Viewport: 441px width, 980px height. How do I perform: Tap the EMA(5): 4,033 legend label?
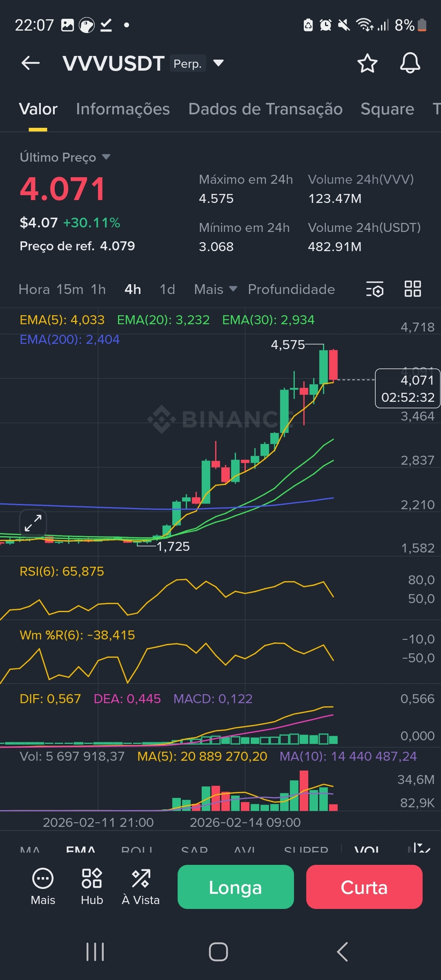(62, 320)
